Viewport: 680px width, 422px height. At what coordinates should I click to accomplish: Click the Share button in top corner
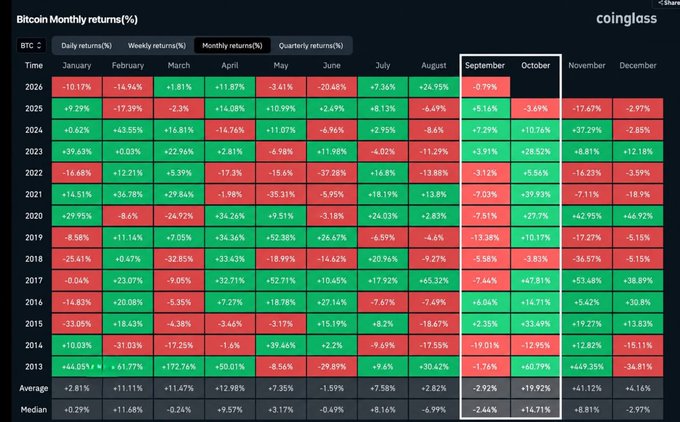coord(668,3)
